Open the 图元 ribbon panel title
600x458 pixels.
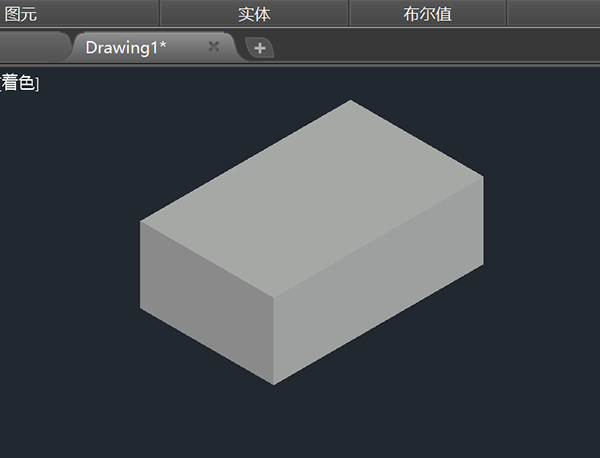[21, 15]
